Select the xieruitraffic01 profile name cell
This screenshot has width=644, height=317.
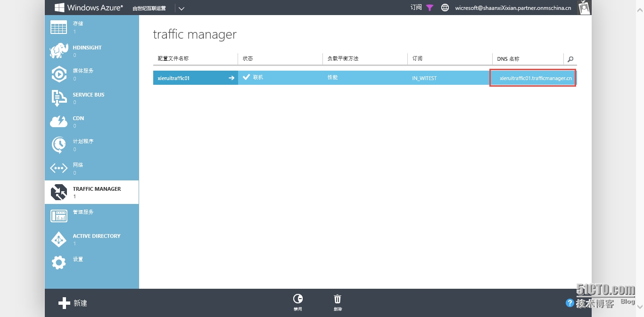click(x=196, y=78)
